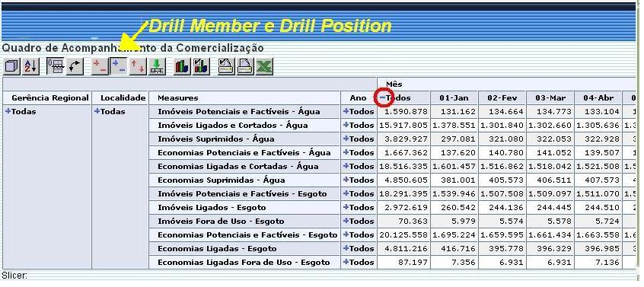Expand Todas under Localidade
The height and width of the screenshot is (287, 644).
[97, 111]
